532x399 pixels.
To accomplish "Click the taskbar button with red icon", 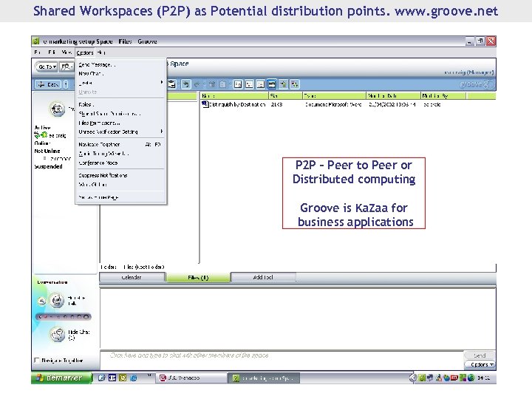I will [x=191, y=378].
